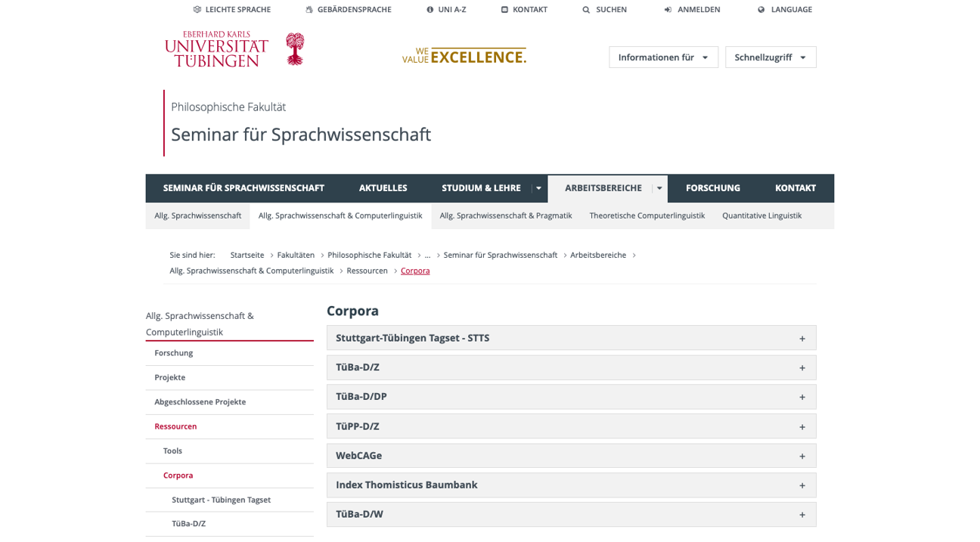The height and width of the screenshot is (542, 980).
Task: Expand the WebCAGe accordion plus
Action: (x=802, y=456)
